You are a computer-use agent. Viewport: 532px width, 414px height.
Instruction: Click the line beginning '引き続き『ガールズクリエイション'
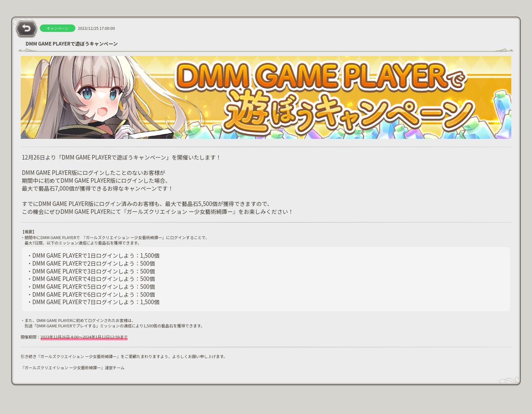coord(123,356)
